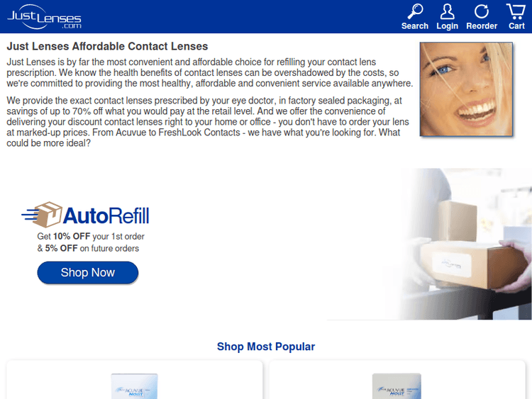532x399 pixels.
Task: Click the 10% OFF promotion text
Action: coord(72,236)
